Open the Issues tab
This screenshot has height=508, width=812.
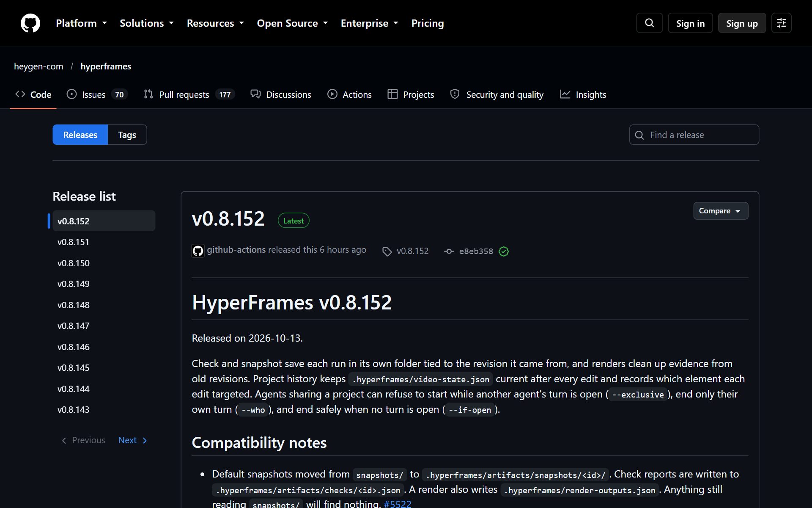point(97,94)
